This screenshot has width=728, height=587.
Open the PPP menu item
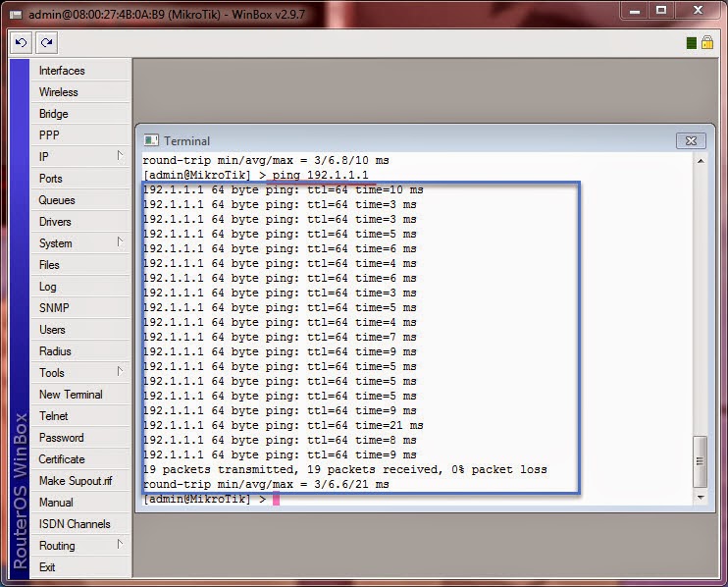[80, 135]
